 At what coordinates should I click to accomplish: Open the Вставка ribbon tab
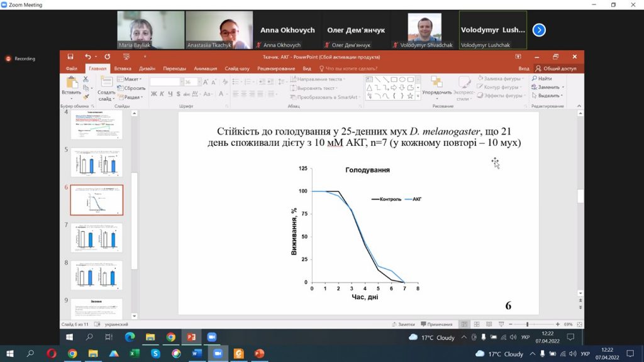[123, 69]
